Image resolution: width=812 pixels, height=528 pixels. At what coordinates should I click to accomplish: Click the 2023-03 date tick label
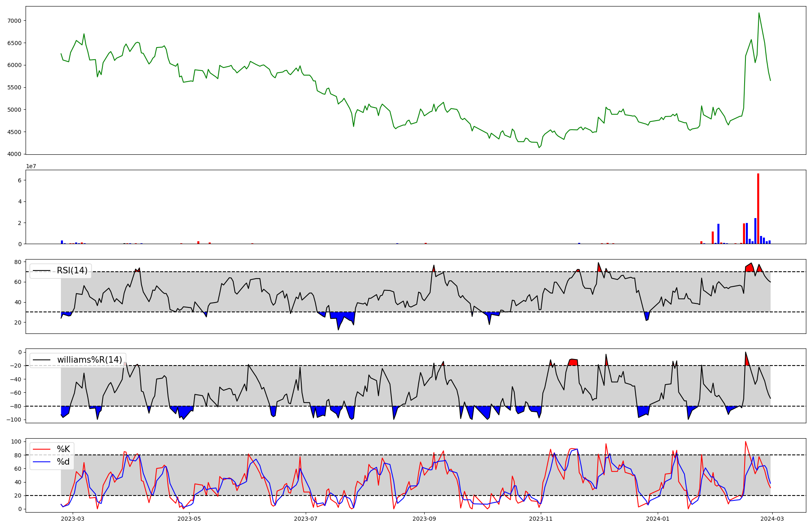pos(73,518)
